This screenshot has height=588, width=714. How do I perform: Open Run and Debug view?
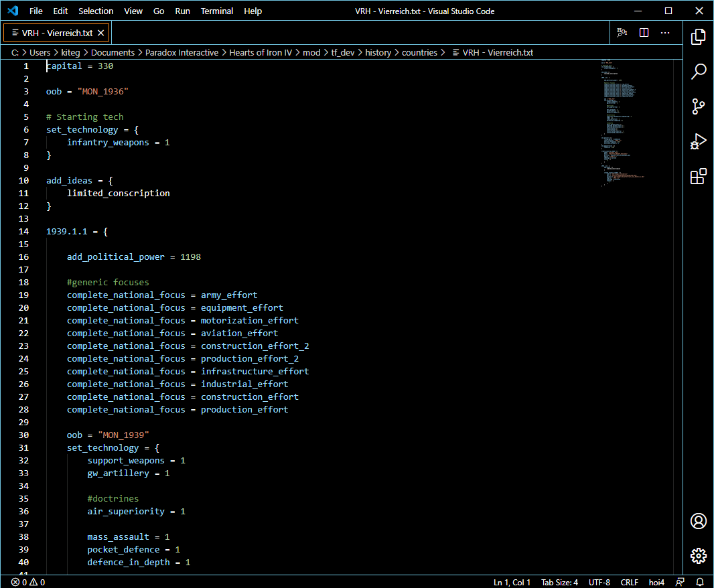tap(699, 141)
